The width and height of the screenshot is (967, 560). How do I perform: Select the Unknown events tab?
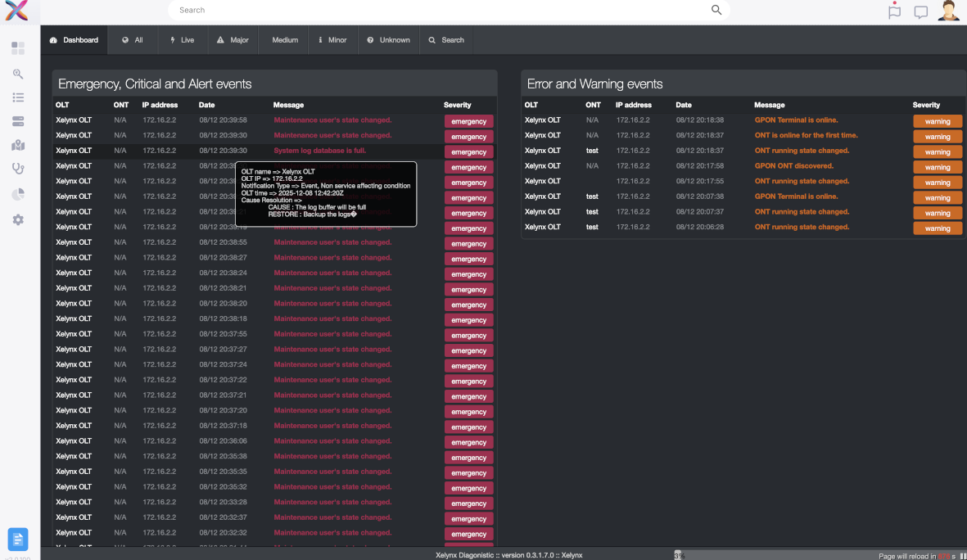(x=388, y=40)
